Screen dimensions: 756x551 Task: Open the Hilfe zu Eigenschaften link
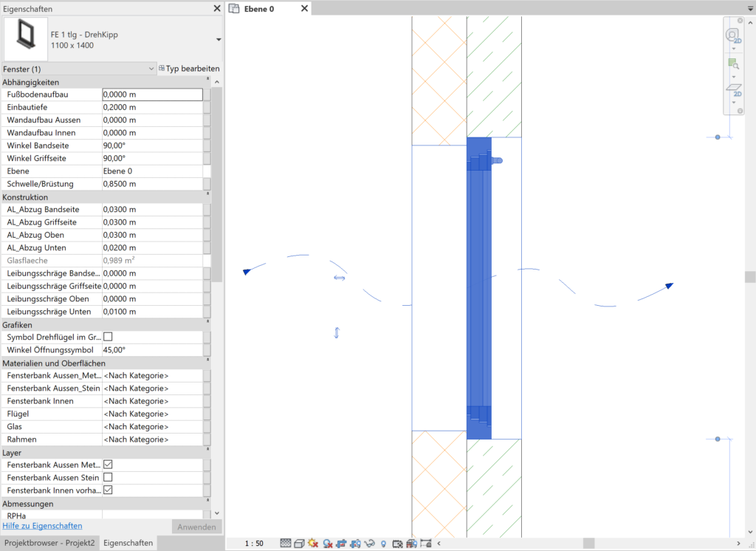(42, 526)
